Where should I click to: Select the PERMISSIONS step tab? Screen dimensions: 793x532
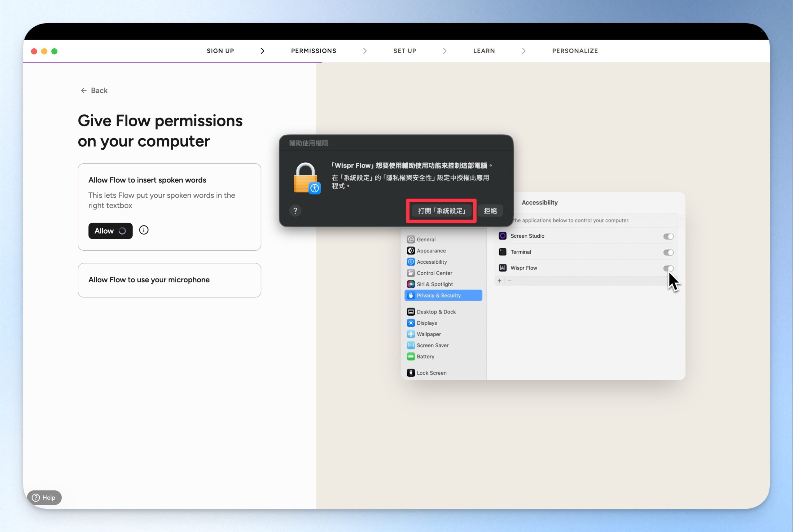click(x=313, y=51)
